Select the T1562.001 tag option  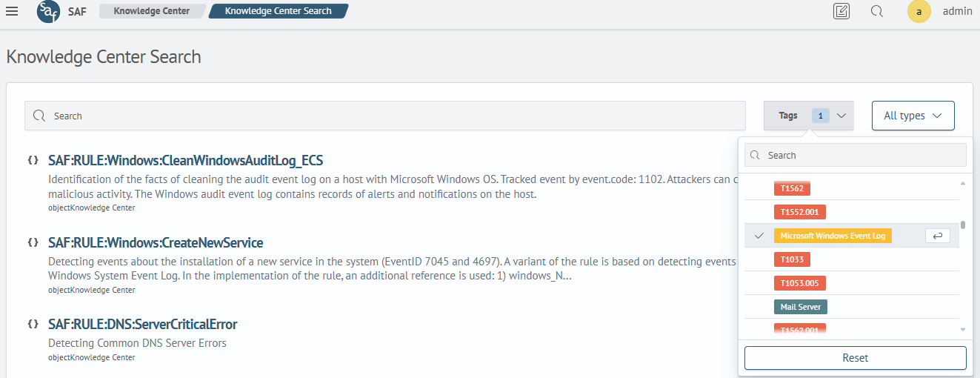[799, 330]
